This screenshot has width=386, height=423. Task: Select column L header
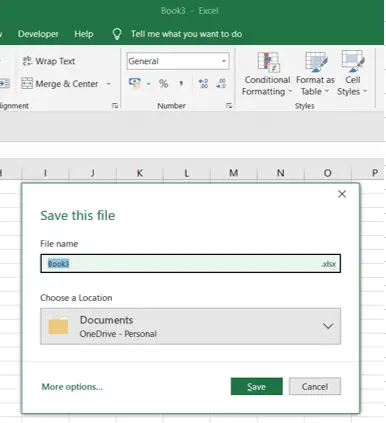187,173
